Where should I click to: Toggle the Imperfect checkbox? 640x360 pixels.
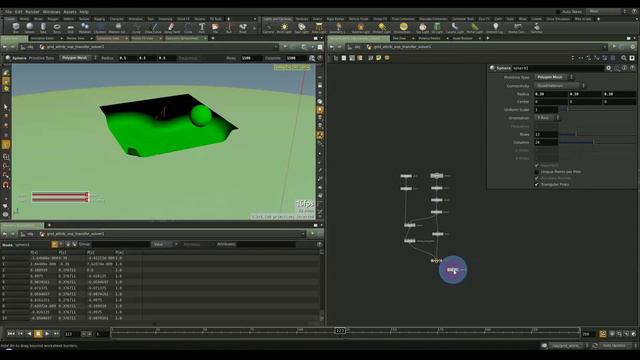(537, 165)
